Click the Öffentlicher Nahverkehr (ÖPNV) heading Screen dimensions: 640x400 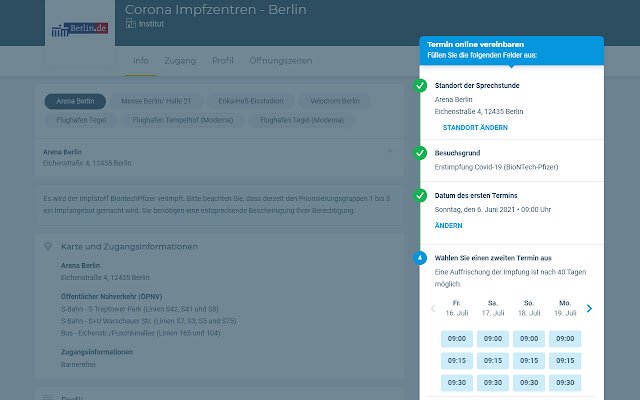(111, 297)
